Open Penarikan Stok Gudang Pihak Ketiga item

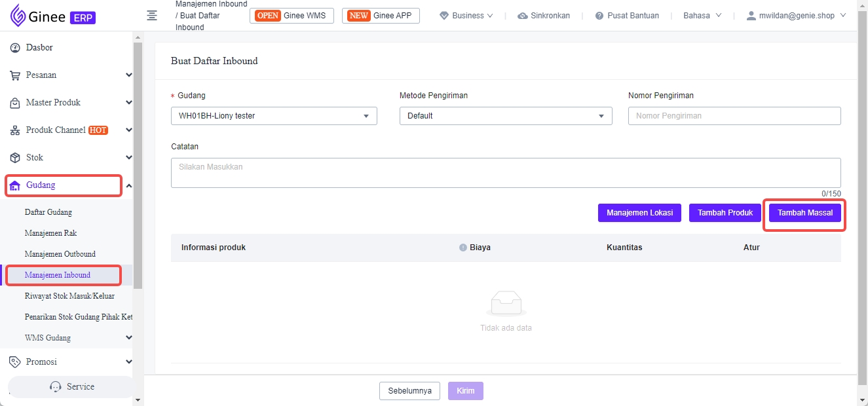(79, 317)
